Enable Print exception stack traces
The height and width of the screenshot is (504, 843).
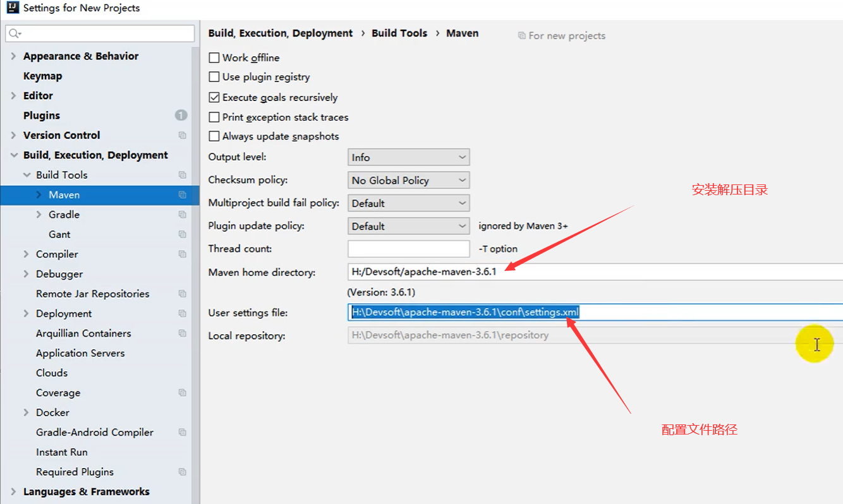pos(214,117)
